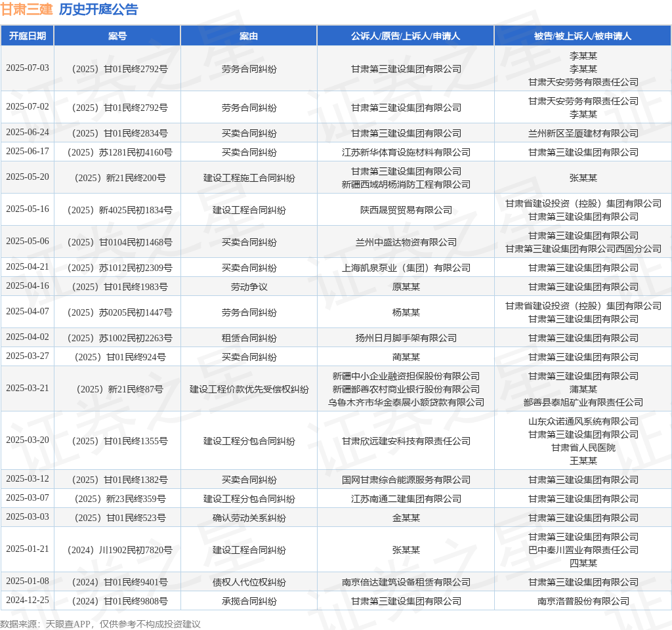The image size is (672, 630).
Task: Click defendant "兰州新区圣厦建材有限公司"
Action: coord(583,133)
